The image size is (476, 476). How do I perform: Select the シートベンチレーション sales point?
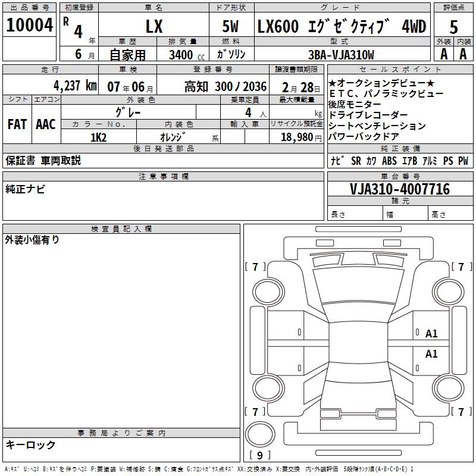pyautogui.click(x=377, y=126)
